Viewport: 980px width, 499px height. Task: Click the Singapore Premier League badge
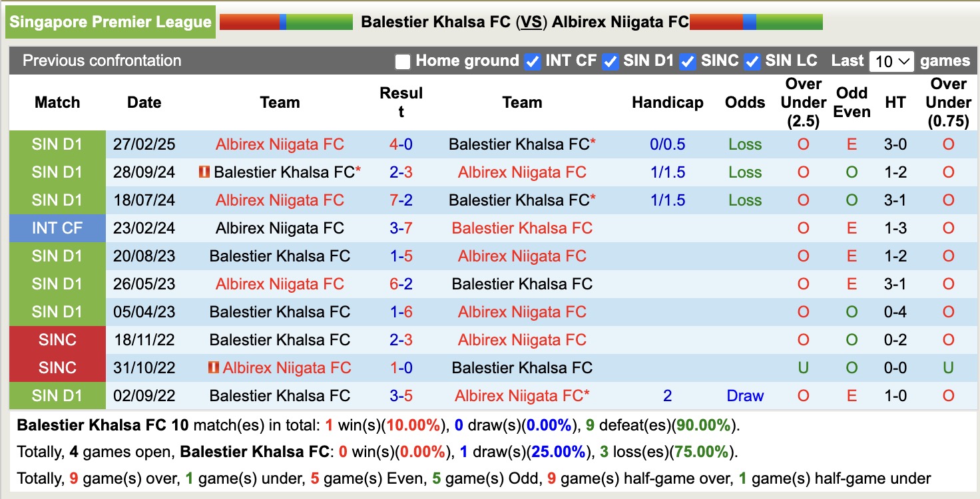110,21
